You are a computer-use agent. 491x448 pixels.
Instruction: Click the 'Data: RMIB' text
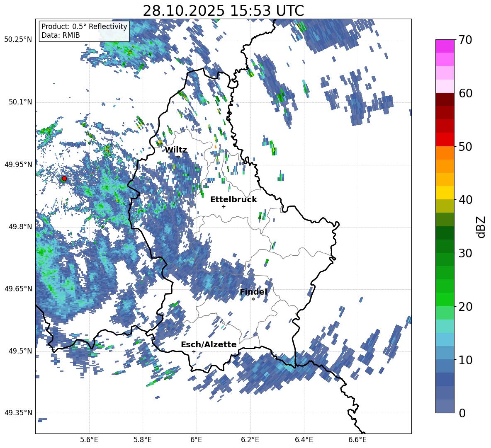tap(61, 35)
